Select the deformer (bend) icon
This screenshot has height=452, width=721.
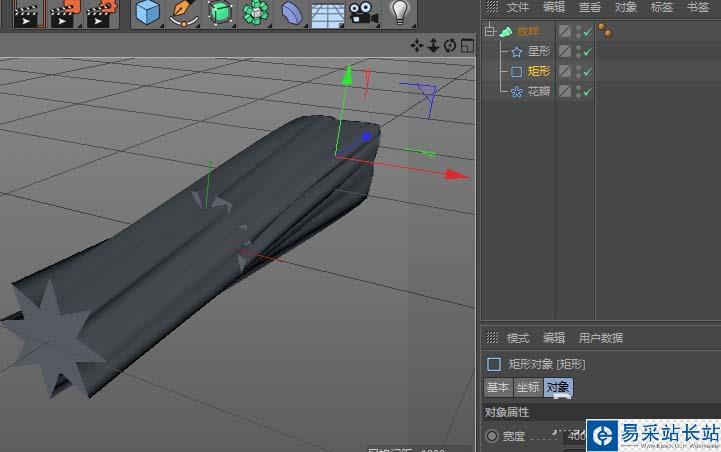click(290, 12)
